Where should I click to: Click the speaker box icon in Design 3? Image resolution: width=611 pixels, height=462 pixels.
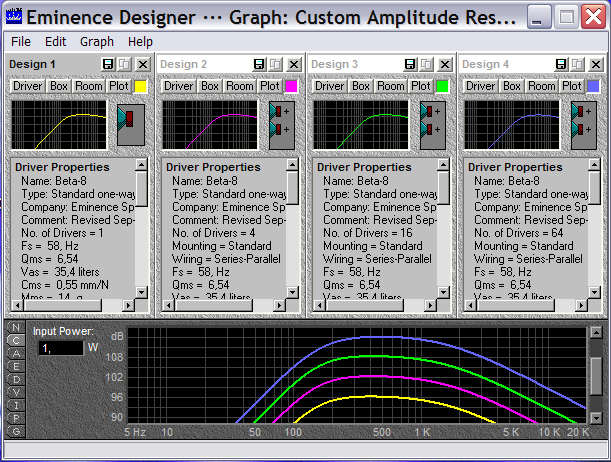coord(432,124)
